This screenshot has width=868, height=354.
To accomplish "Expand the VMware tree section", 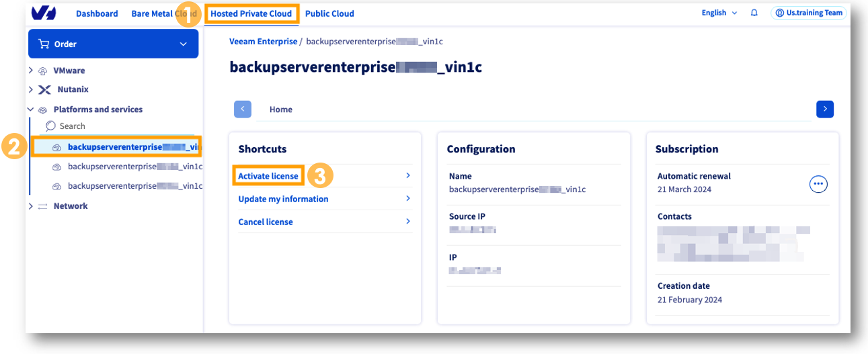I will pos(31,71).
